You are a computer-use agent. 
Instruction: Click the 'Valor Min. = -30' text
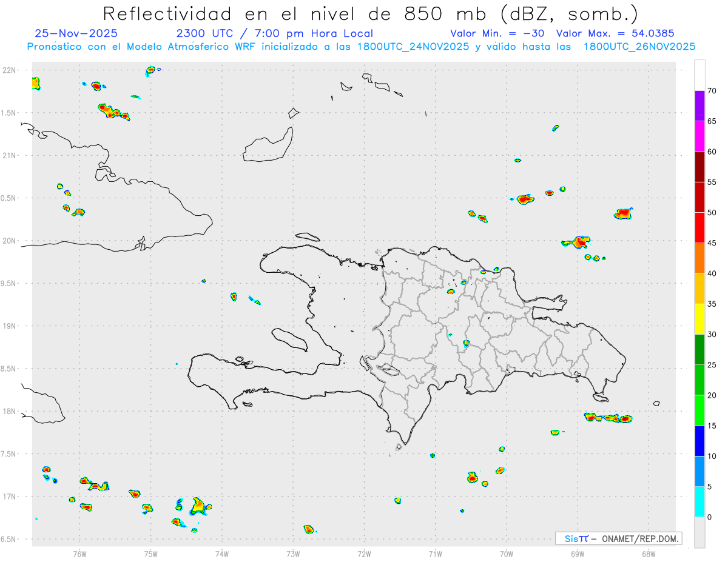point(497,33)
